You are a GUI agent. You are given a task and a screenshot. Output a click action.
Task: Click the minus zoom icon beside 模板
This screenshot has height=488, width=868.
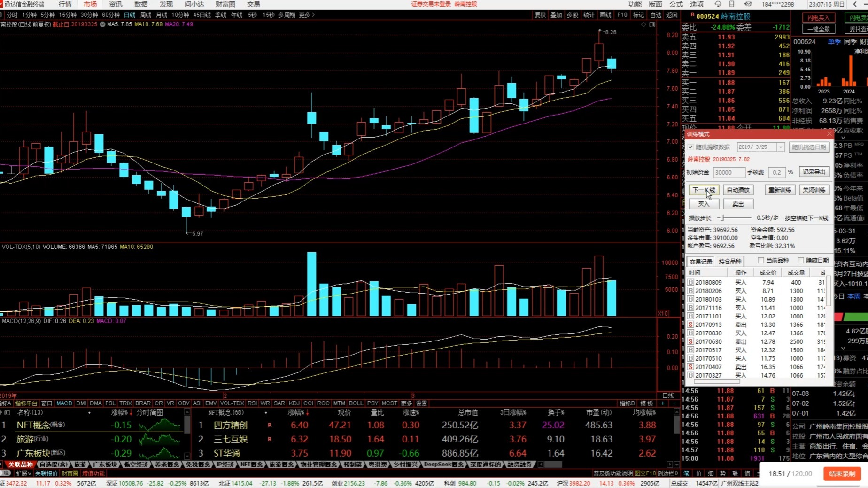point(674,403)
